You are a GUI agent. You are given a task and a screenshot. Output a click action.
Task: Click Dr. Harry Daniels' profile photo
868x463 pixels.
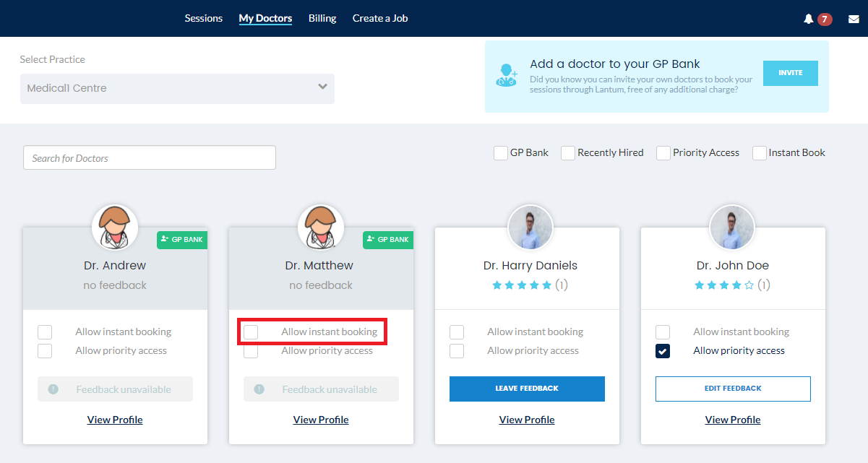pos(530,228)
